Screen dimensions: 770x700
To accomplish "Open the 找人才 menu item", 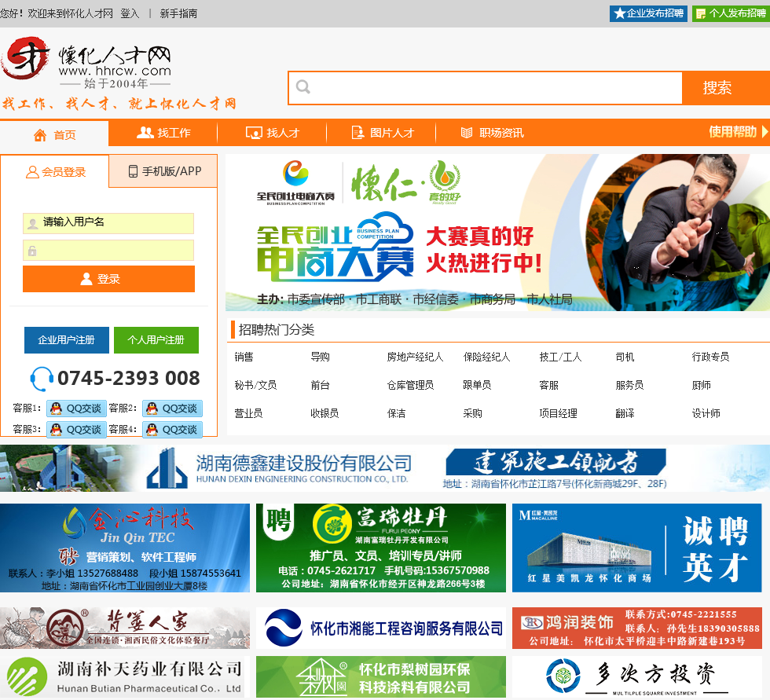I will point(272,133).
